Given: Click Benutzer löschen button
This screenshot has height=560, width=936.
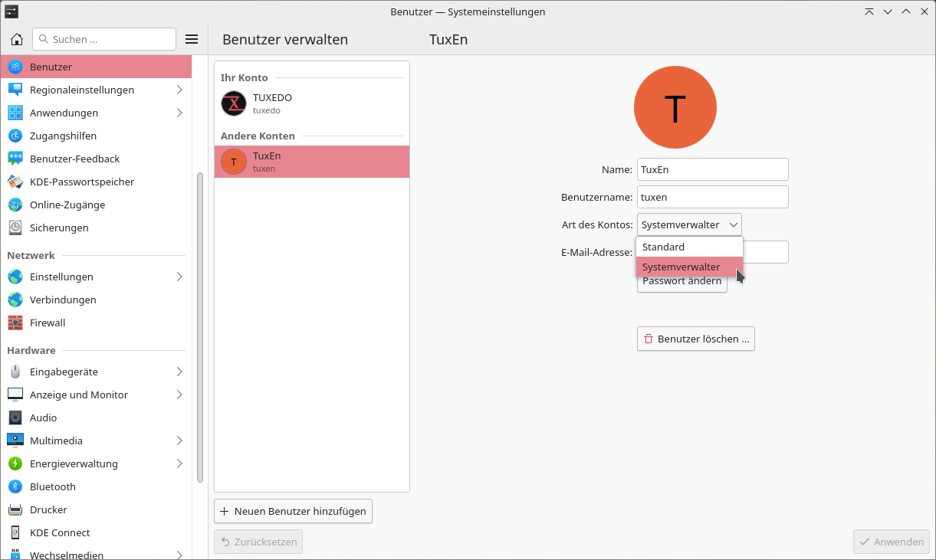Looking at the screenshot, I should pos(695,339).
